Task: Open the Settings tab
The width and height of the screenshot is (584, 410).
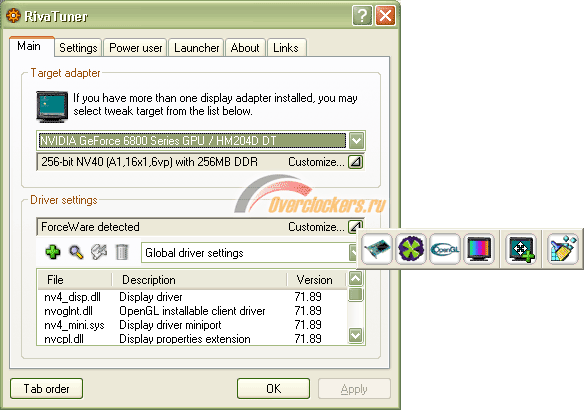Action: tap(78, 48)
